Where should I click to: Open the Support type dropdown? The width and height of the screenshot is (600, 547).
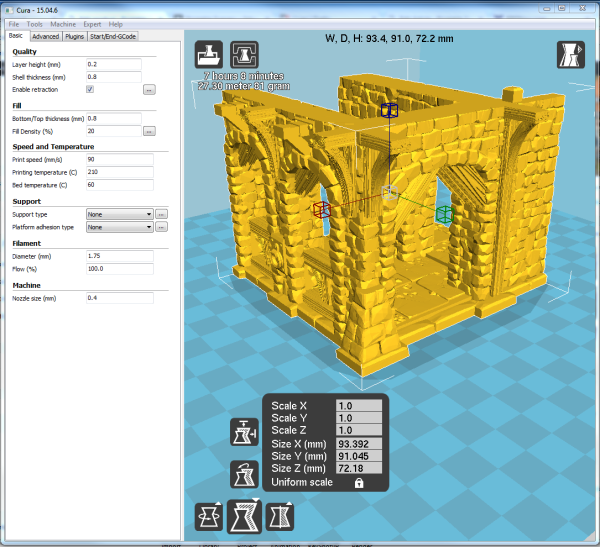tap(119, 214)
